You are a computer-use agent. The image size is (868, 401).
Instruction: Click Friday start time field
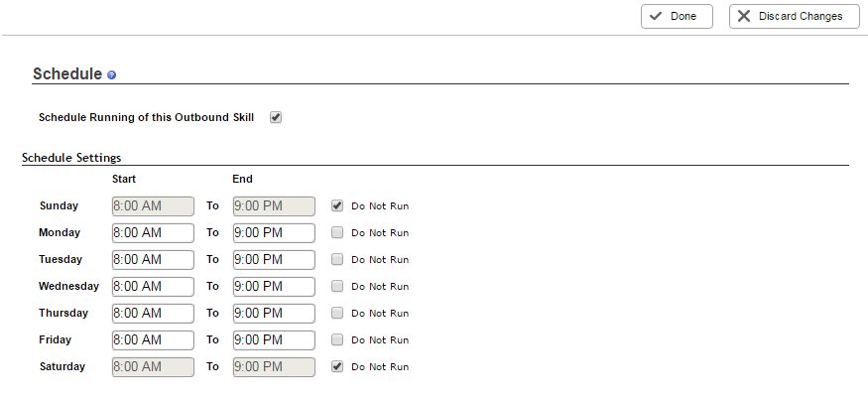coord(153,340)
